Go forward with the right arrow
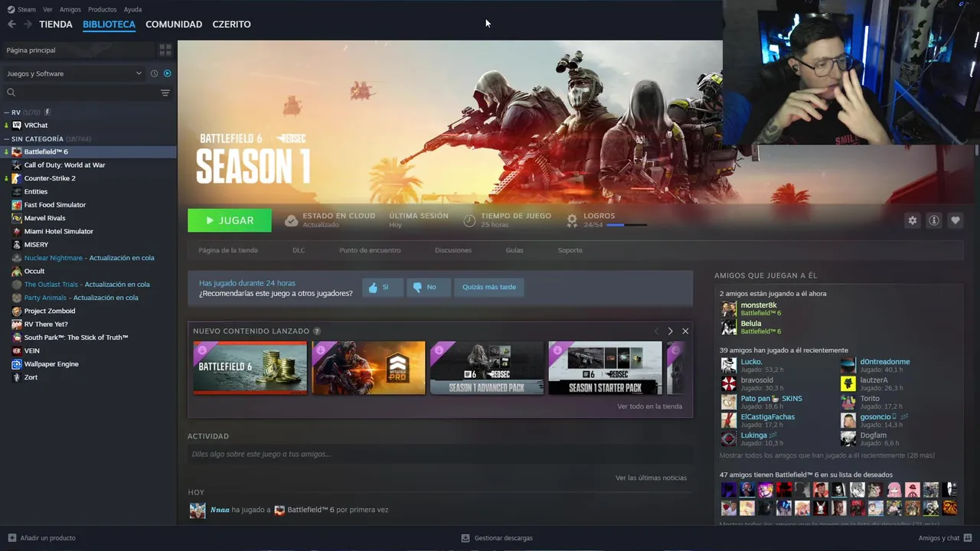The height and width of the screenshot is (551, 980). [x=28, y=24]
